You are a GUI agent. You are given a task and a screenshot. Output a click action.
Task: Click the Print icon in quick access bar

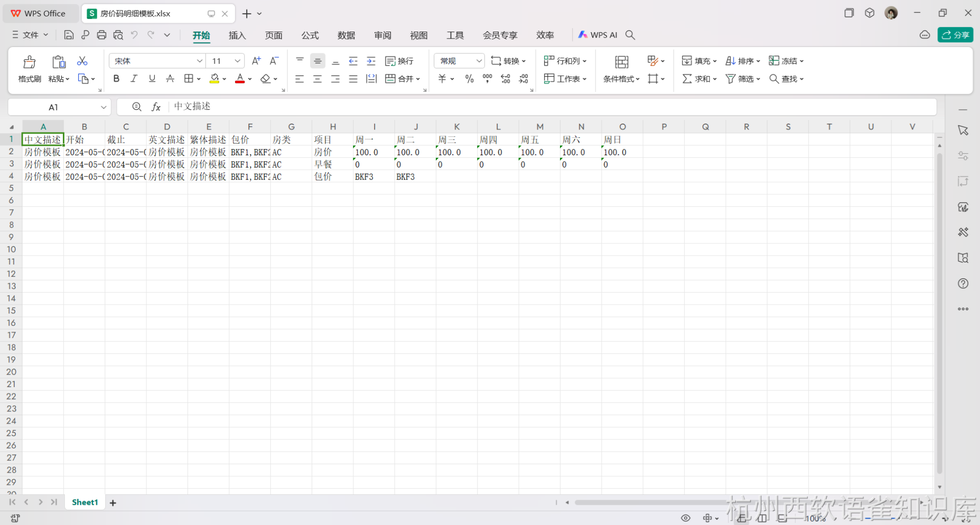[x=101, y=35]
